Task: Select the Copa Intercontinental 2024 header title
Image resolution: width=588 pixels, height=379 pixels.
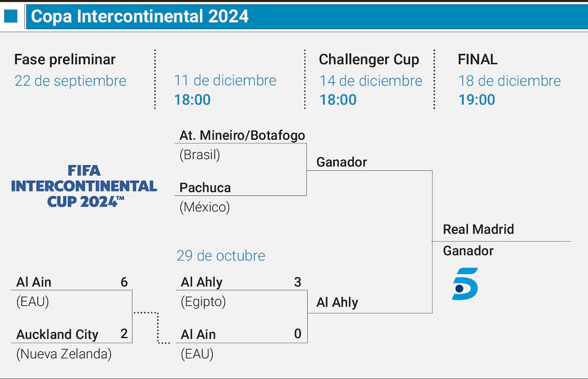Action: 140,16
